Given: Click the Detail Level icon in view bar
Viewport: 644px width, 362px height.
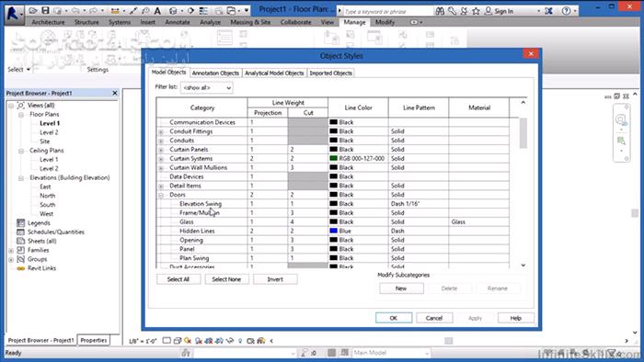Looking at the screenshot, I should (167, 341).
